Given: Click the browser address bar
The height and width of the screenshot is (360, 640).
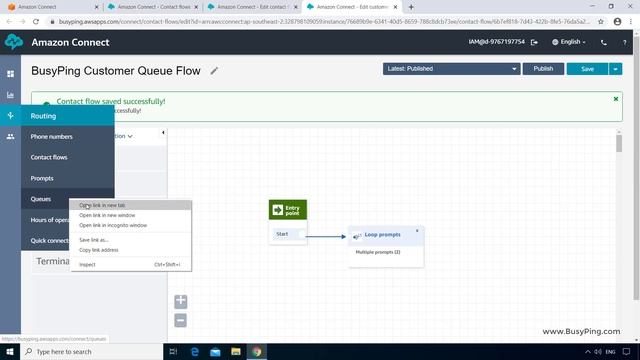Looking at the screenshot, I should pyautogui.click(x=324, y=22).
